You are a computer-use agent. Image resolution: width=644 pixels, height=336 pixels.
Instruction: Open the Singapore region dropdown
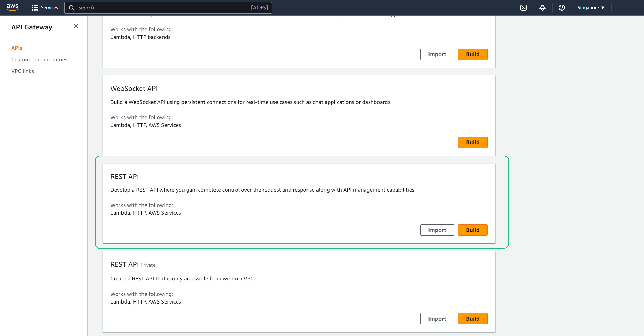[x=591, y=8]
